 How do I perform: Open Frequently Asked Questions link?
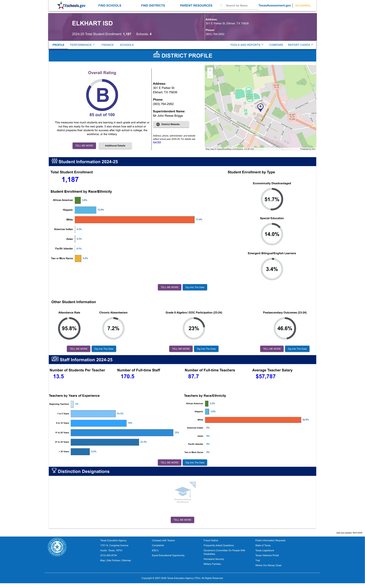tap(219, 545)
